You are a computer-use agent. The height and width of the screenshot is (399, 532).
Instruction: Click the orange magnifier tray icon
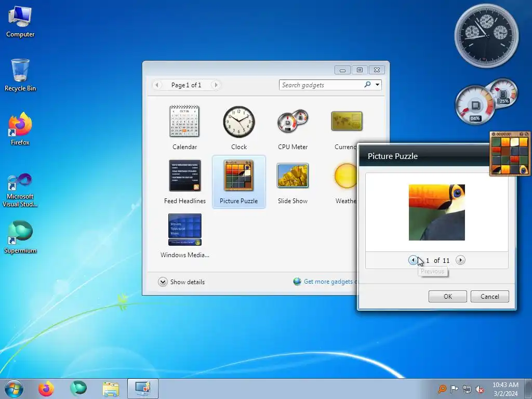pyautogui.click(x=442, y=389)
